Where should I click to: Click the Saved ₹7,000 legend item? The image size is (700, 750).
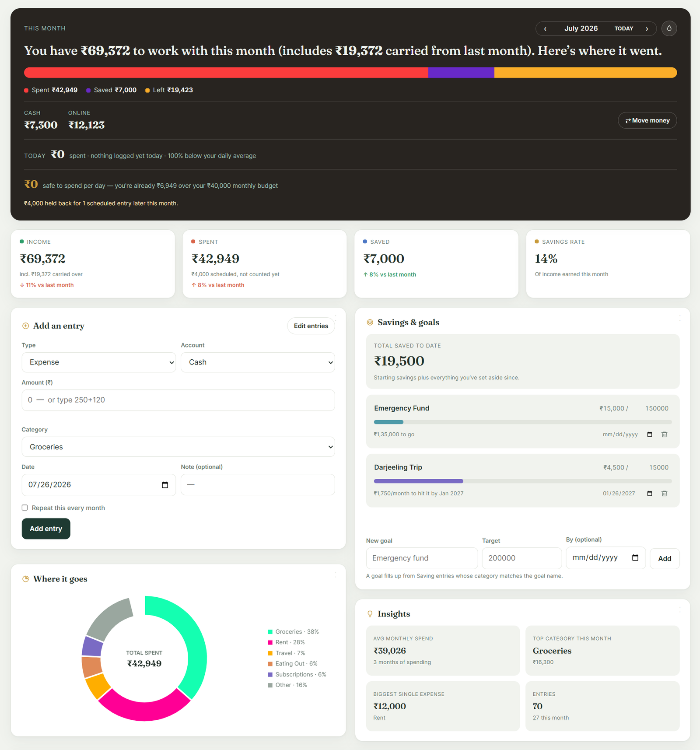click(x=112, y=90)
